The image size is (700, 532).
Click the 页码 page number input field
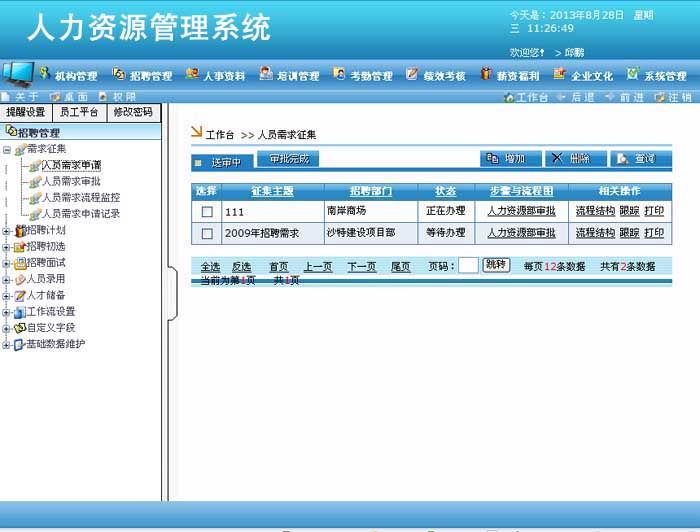(468, 266)
